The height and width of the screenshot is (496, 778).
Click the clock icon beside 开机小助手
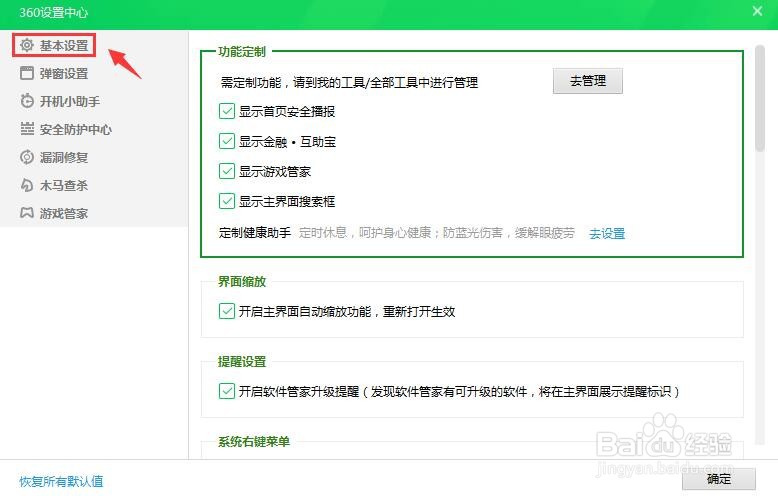tap(27, 101)
